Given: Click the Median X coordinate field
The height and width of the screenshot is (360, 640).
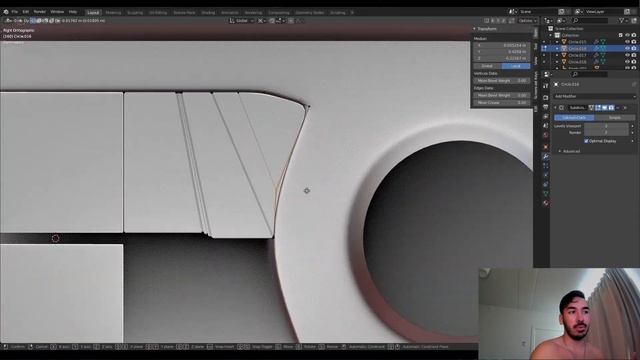Looking at the screenshot, I should coord(502,45).
